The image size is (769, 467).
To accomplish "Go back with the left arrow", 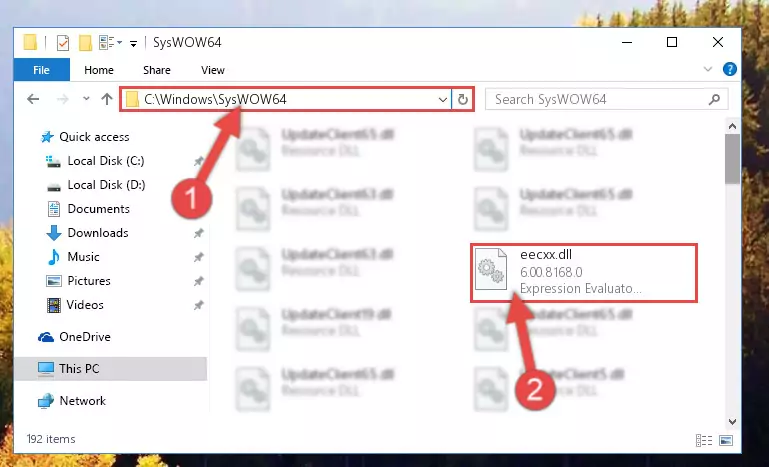I will [x=33, y=99].
